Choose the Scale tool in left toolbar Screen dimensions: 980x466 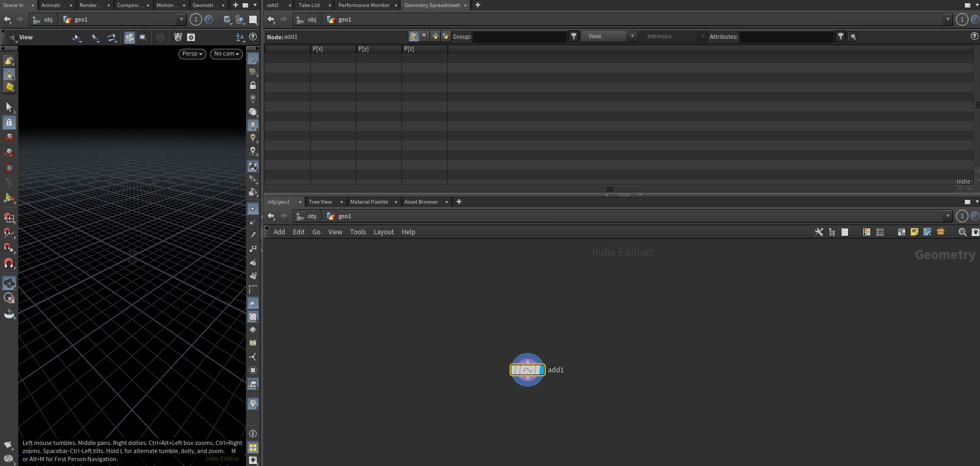click(x=9, y=168)
